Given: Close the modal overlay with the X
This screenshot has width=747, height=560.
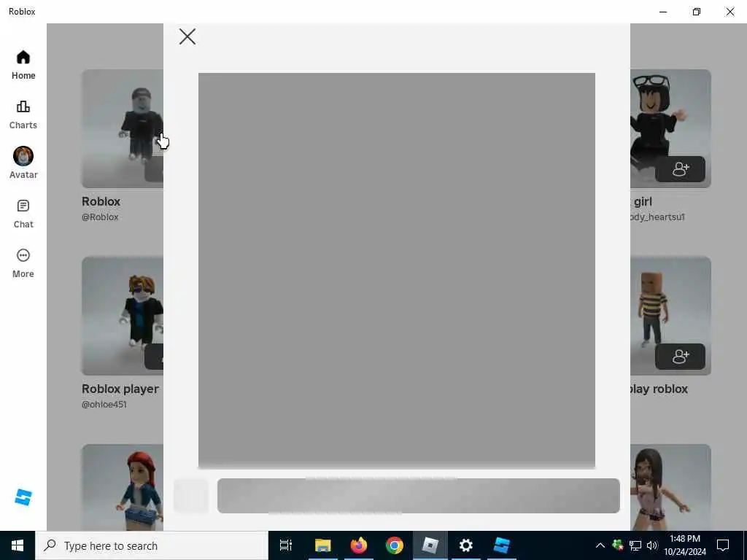Looking at the screenshot, I should pos(187,36).
